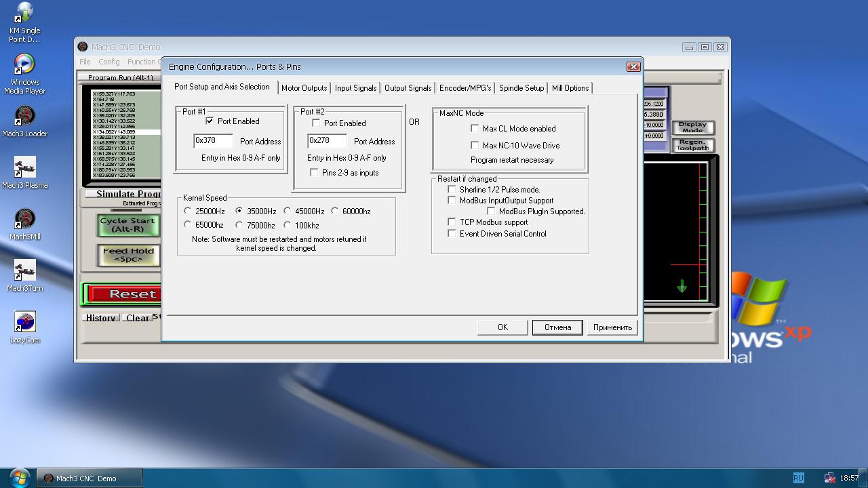Screen dimensions: 868x488
Task: Enable TCP Modbus support checkbox
Action: click(x=452, y=222)
